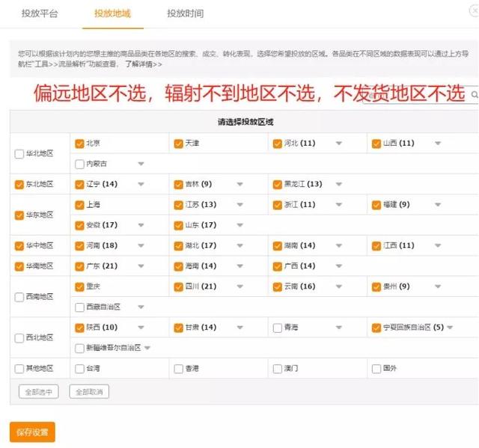Expand the 贵州 (9) dropdown arrow
This screenshot has height=448, width=479.
click(x=438, y=286)
